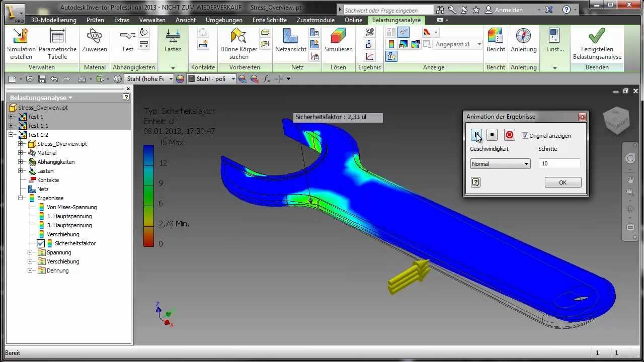The width and height of the screenshot is (644, 362).
Task: Switch to the 3D-Modellierung tab
Action: [54, 20]
